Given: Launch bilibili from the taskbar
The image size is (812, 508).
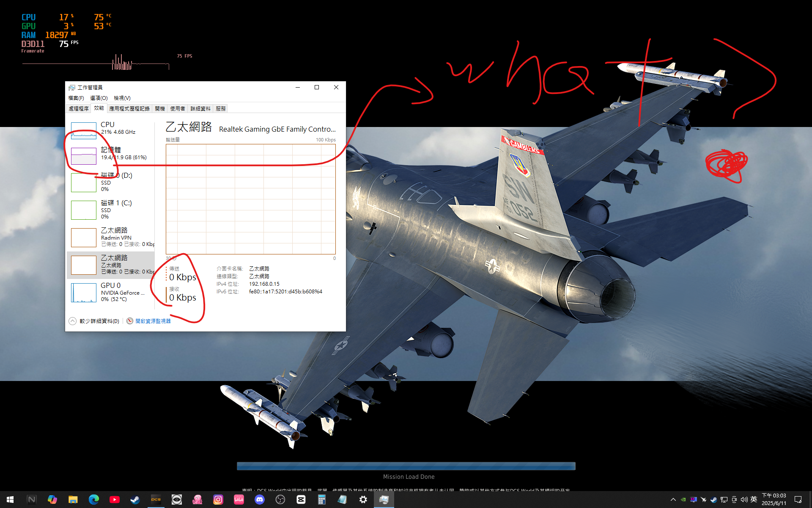Looking at the screenshot, I should pyautogui.click(x=239, y=500).
